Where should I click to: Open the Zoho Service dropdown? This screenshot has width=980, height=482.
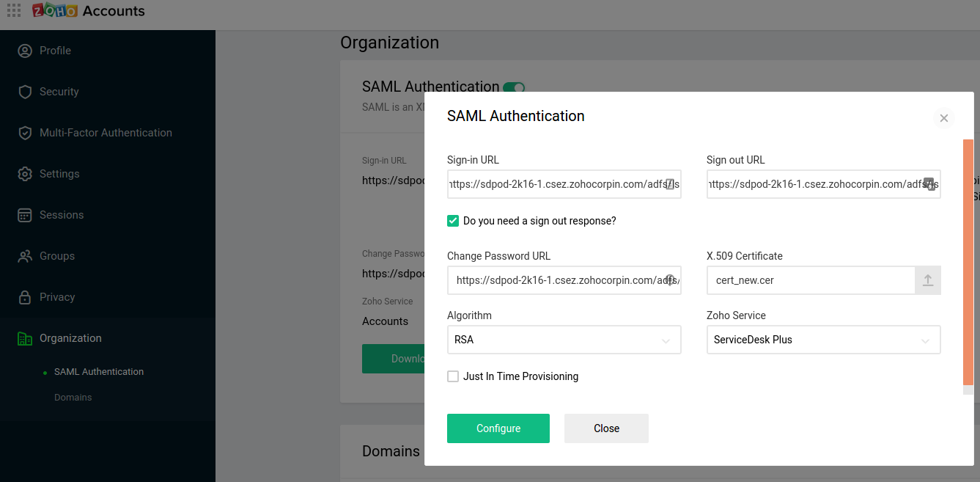(824, 340)
